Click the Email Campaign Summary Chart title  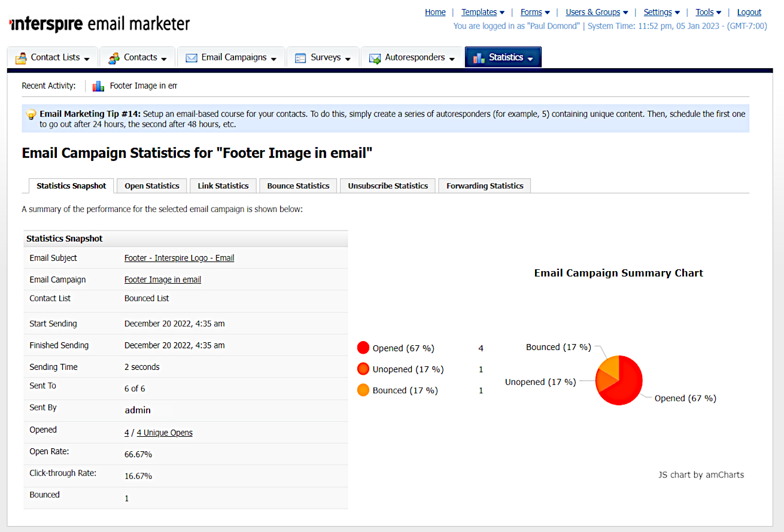click(x=618, y=273)
